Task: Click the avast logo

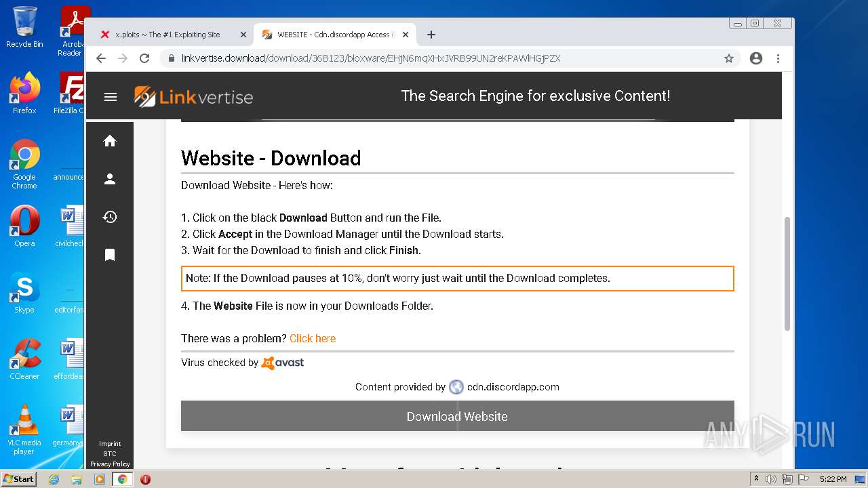Action: tap(283, 363)
